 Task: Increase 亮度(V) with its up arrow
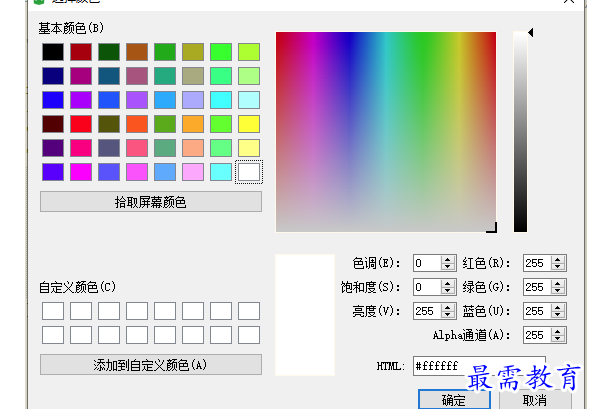pos(447,308)
